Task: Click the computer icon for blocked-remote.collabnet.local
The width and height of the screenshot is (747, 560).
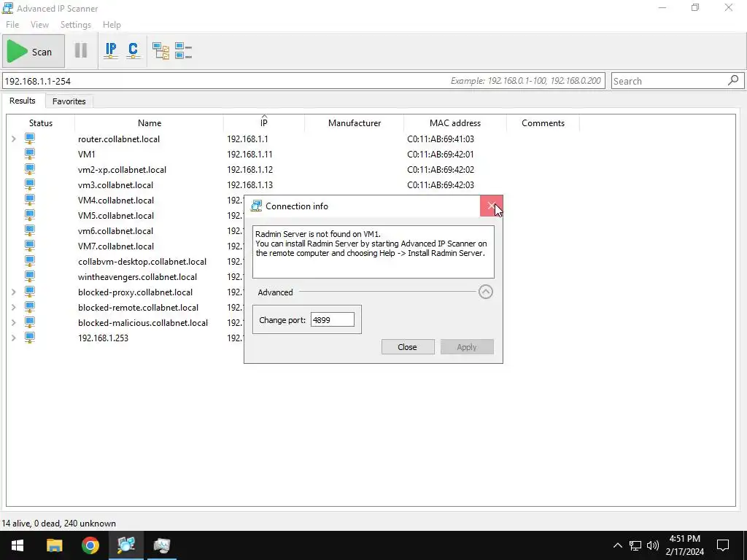Action: pos(29,307)
